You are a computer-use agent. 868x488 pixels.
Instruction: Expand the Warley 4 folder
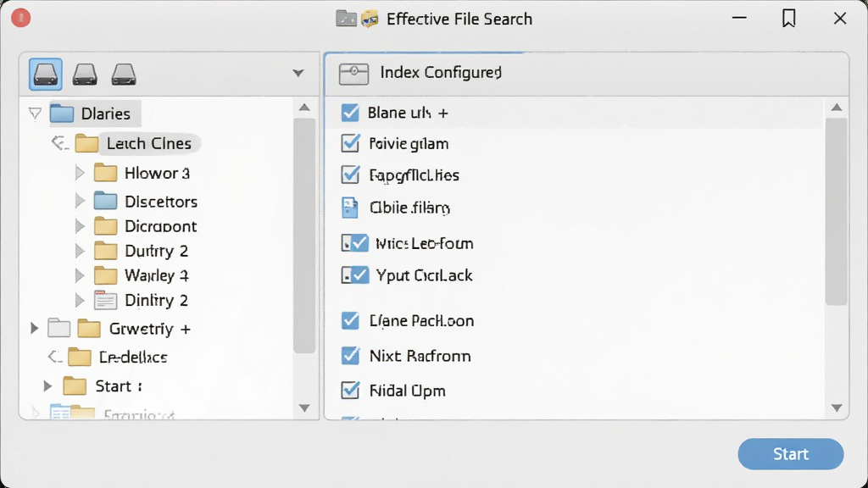click(80, 275)
